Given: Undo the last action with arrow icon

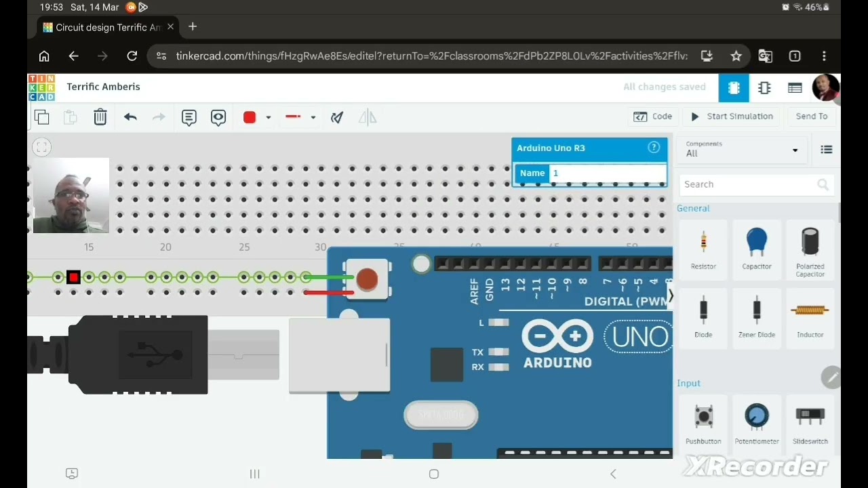Looking at the screenshot, I should click(x=130, y=117).
